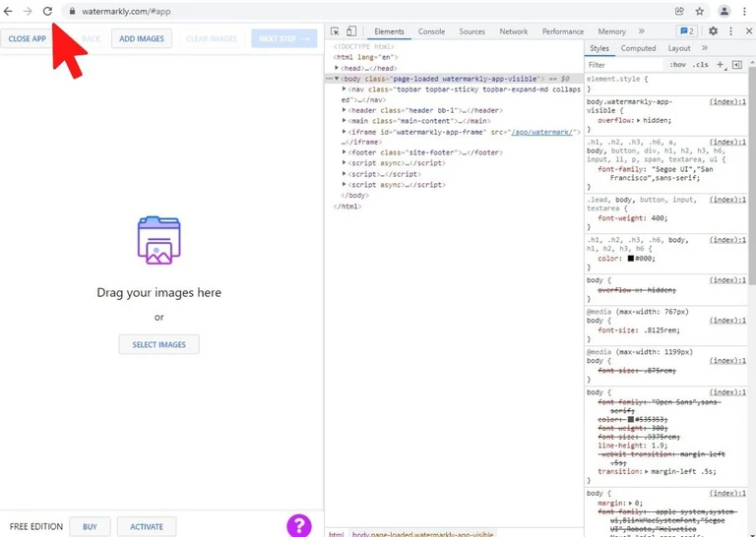
Task: Open the Network tab
Action: click(x=514, y=31)
